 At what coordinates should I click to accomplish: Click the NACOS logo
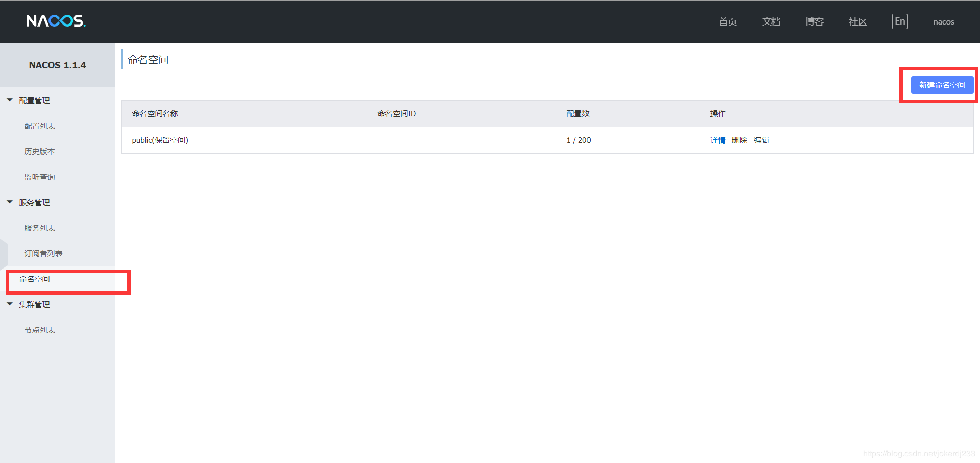[56, 21]
